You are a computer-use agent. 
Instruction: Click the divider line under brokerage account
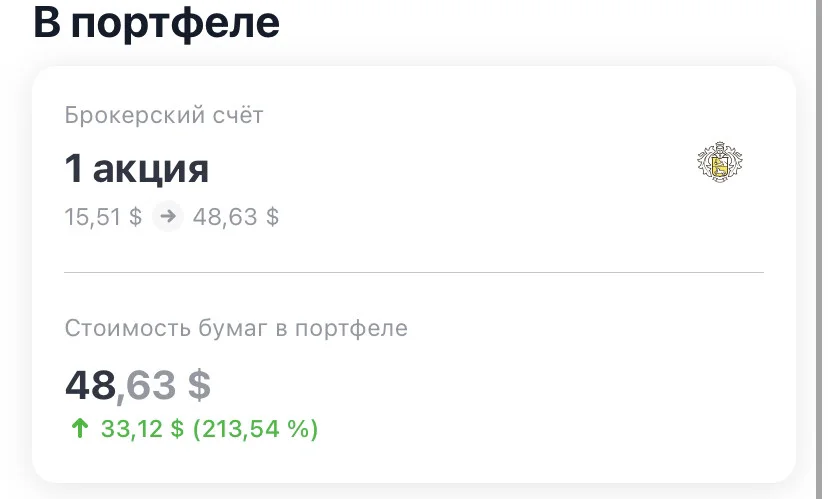[x=414, y=272]
